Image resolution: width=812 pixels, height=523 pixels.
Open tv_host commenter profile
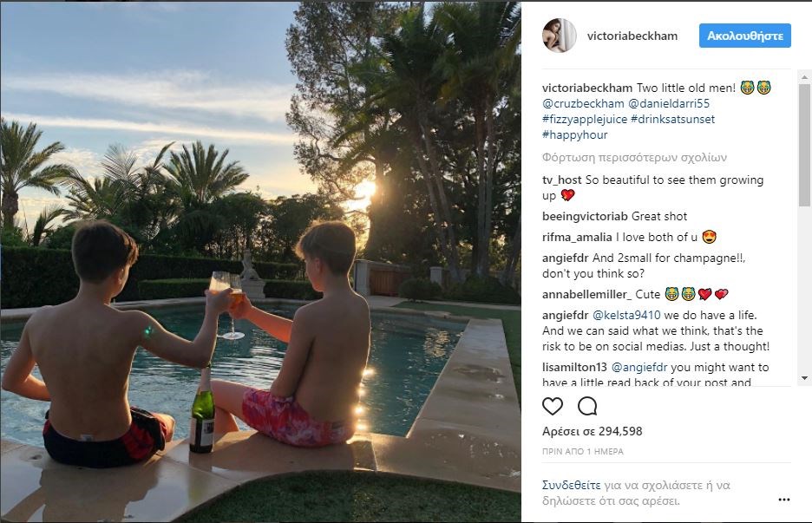(562, 180)
